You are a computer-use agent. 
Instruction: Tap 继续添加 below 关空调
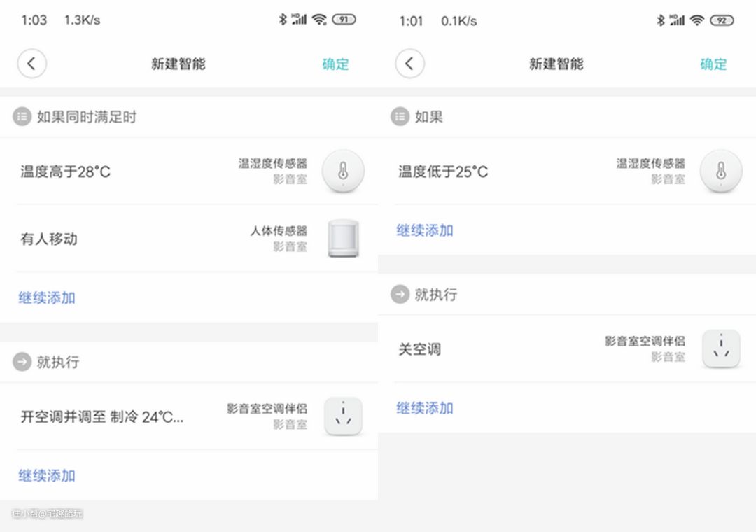point(425,408)
